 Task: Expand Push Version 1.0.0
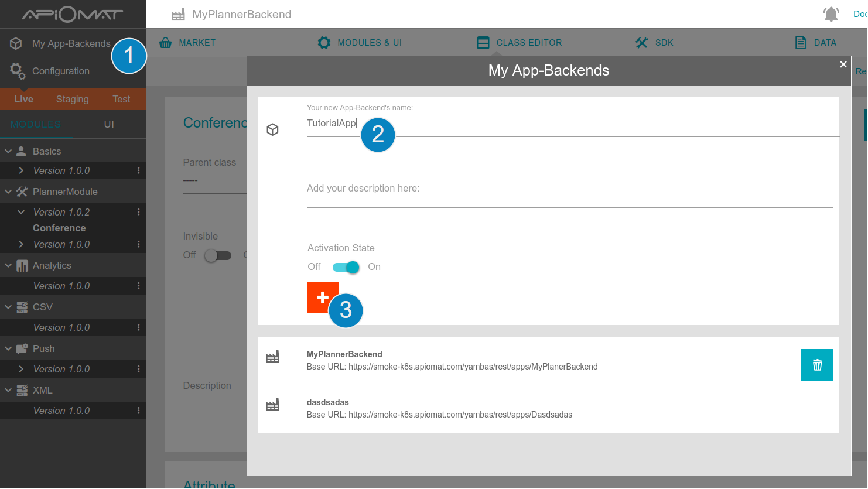coord(21,369)
